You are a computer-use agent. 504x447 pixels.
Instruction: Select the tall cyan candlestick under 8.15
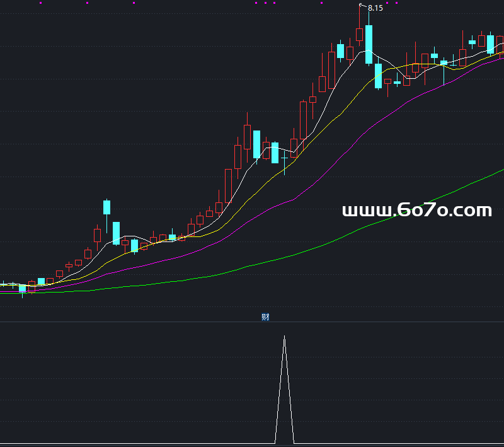pos(369,44)
